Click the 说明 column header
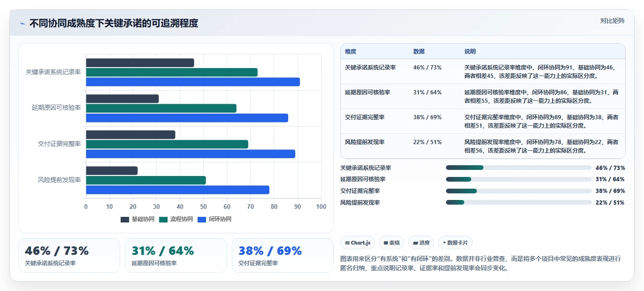644x291 pixels. 470,52
